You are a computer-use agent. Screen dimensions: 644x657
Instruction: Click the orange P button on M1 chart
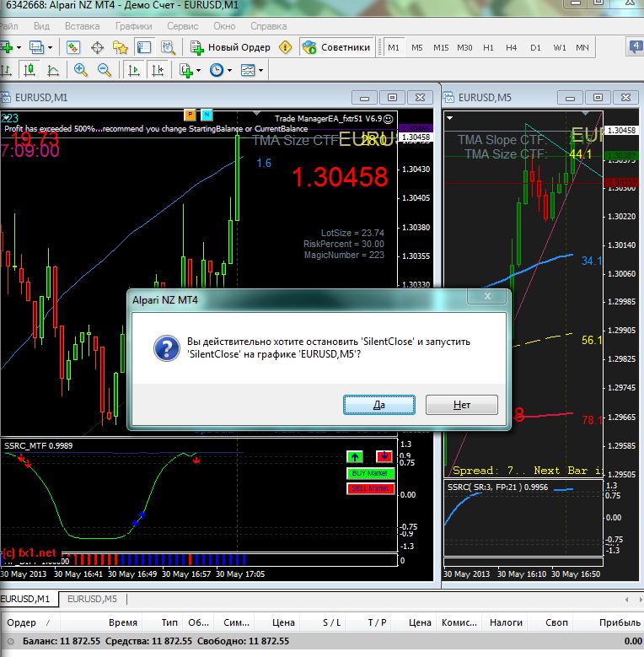pos(191,114)
